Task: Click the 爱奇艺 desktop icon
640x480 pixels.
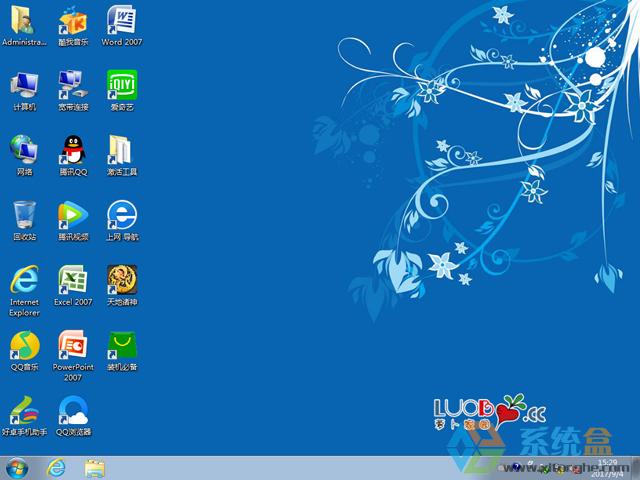Action: point(121,85)
